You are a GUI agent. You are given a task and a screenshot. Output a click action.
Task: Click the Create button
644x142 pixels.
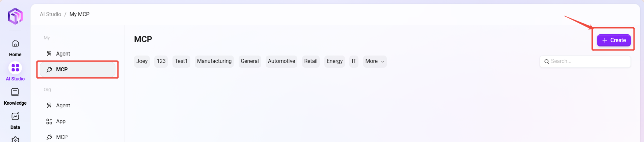[614, 40]
